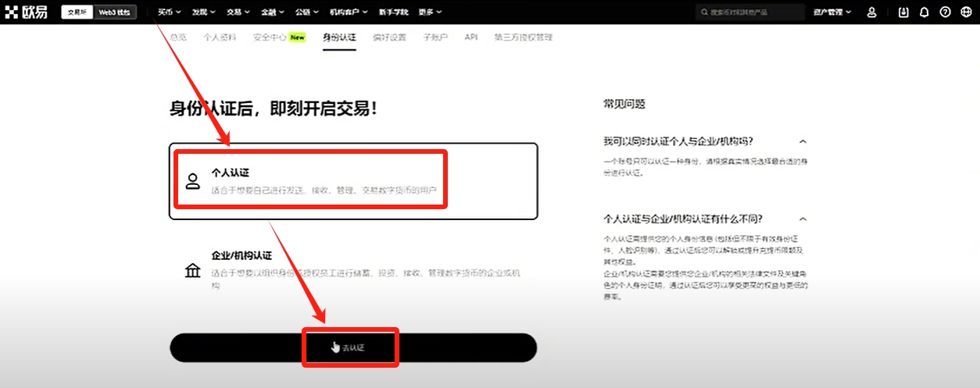Click the bank building icon for 企业/机构认证

pyautogui.click(x=192, y=271)
